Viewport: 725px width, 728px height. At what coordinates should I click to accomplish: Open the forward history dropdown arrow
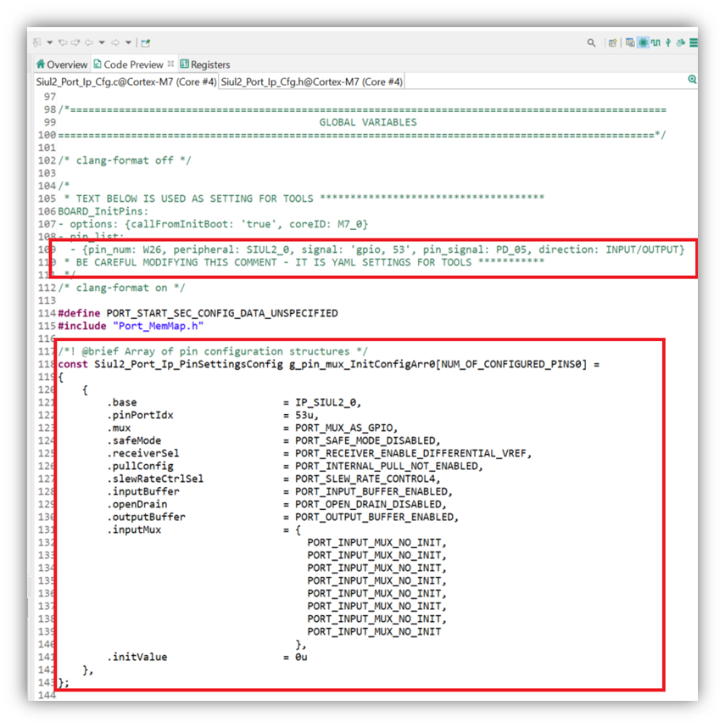point(128,42)
